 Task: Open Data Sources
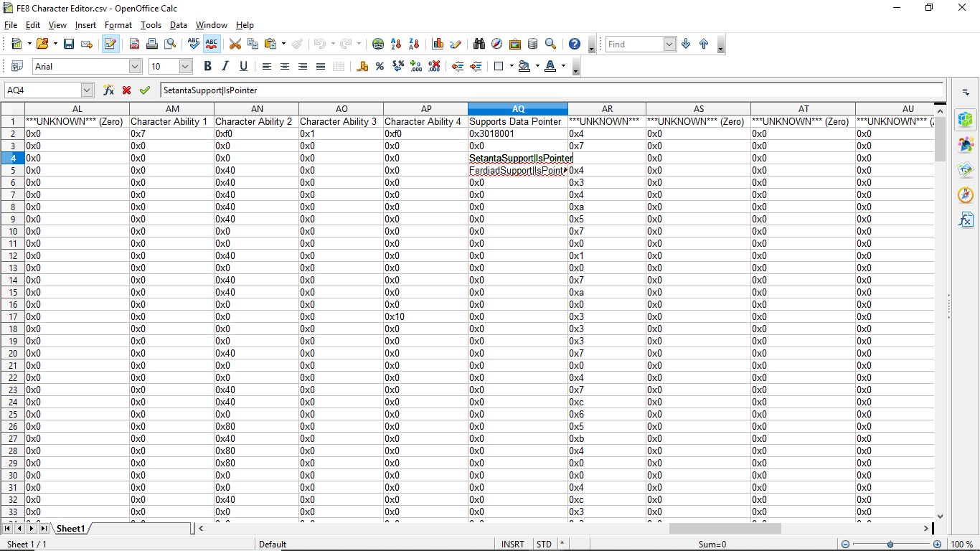click(533, 44)
